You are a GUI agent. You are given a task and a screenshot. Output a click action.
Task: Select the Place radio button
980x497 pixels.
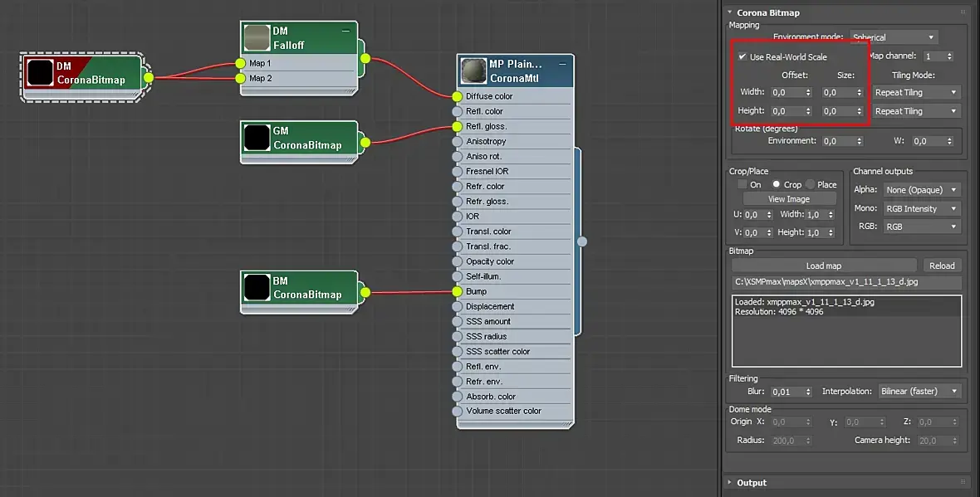[x=810, y=184]
